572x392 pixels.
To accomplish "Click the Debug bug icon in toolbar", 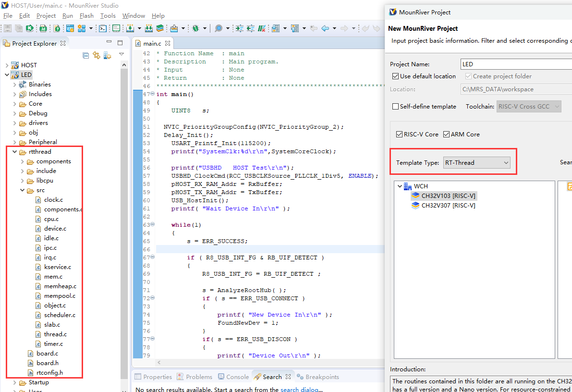I will (x=195, y=29).
